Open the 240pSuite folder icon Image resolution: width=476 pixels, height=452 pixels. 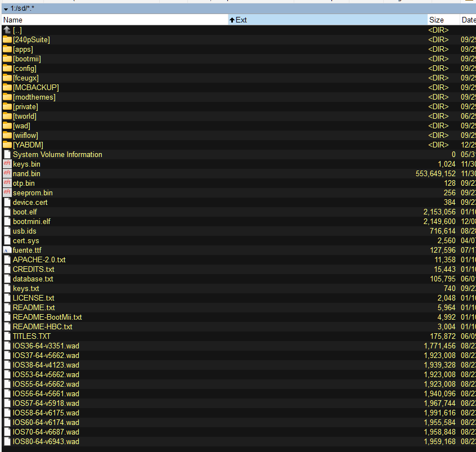(7, 40)
